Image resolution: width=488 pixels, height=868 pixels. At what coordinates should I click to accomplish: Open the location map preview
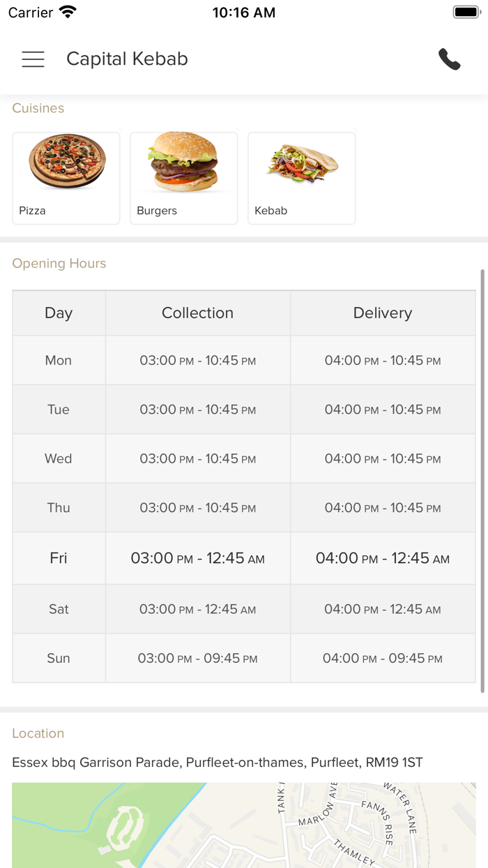pos(244,825)
